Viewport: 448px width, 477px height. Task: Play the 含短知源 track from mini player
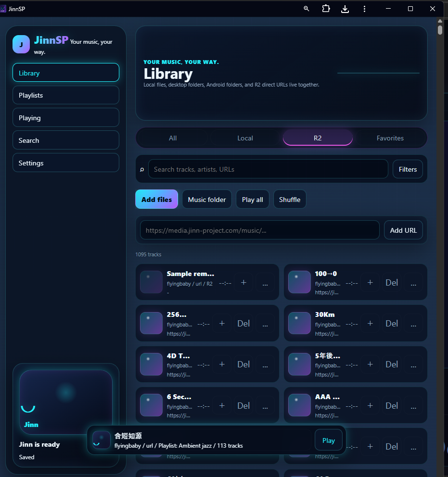click(x=328, y=440)
